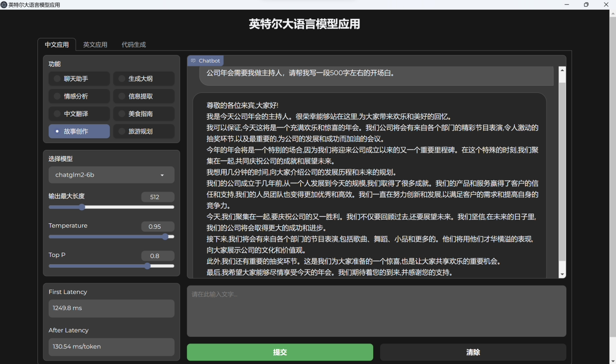Image resolution: width=616 pixels, height=364 pixels.
Task: Edit the Temperature value 0.95
Action: click(x=158, y=226)
